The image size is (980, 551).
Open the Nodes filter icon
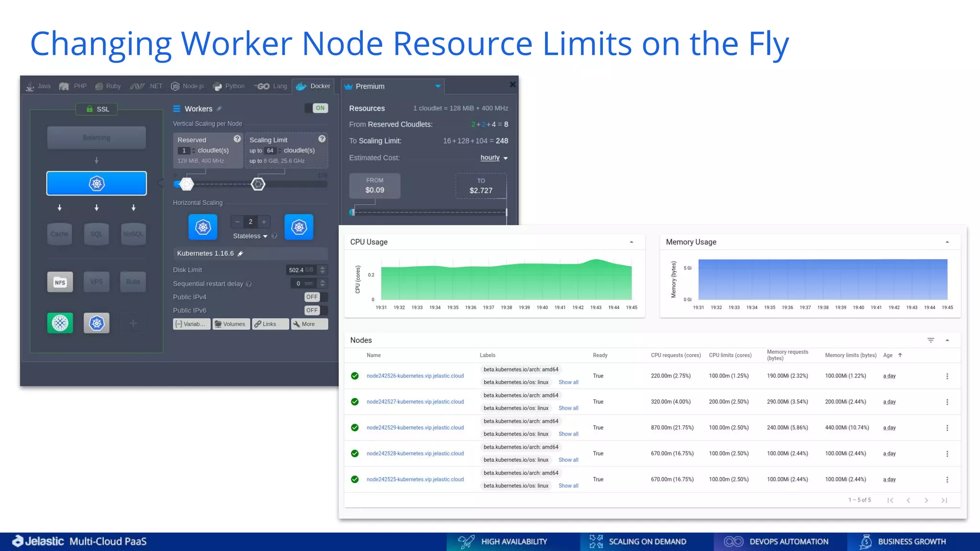pos(931,340)
